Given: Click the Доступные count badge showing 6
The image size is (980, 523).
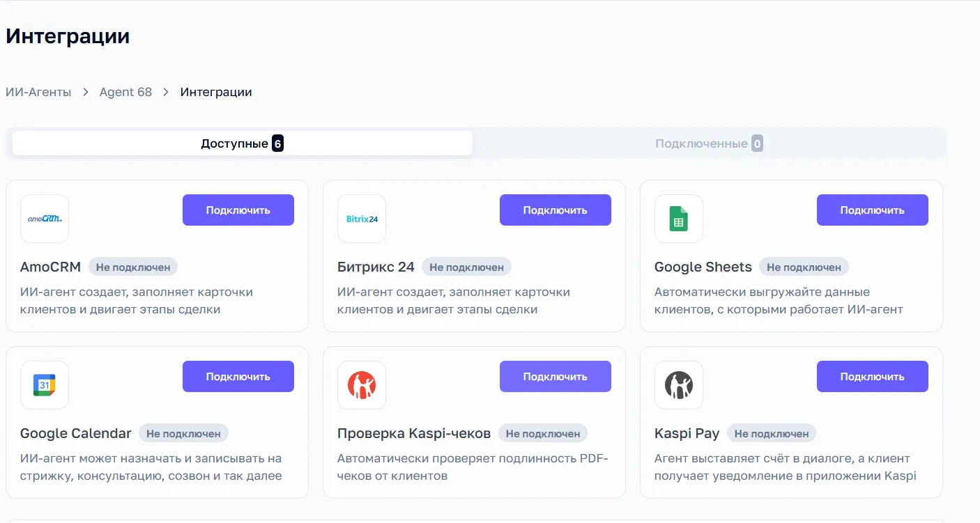Looking at the screenshot, I should pyautogui.click(x=277, y=143).
